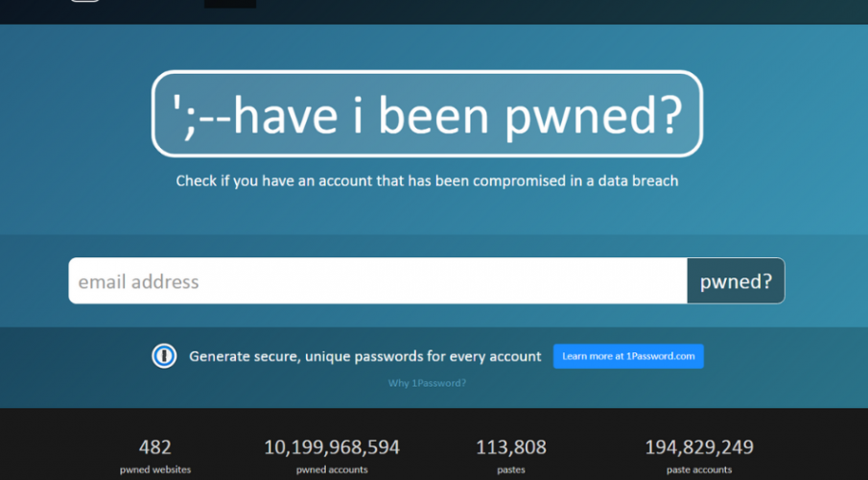
Task: Click the 'pwned websites' label
Action: tap(155, 469)
